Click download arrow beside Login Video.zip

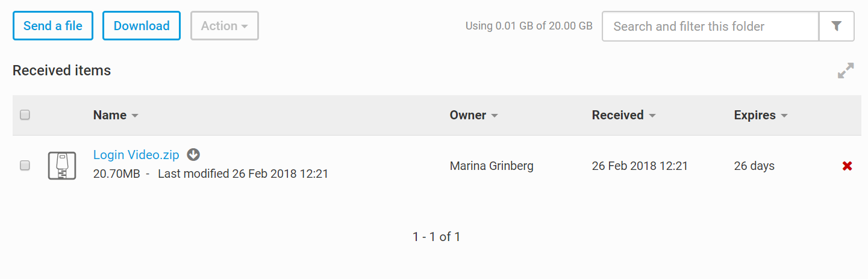click(193, 155)
